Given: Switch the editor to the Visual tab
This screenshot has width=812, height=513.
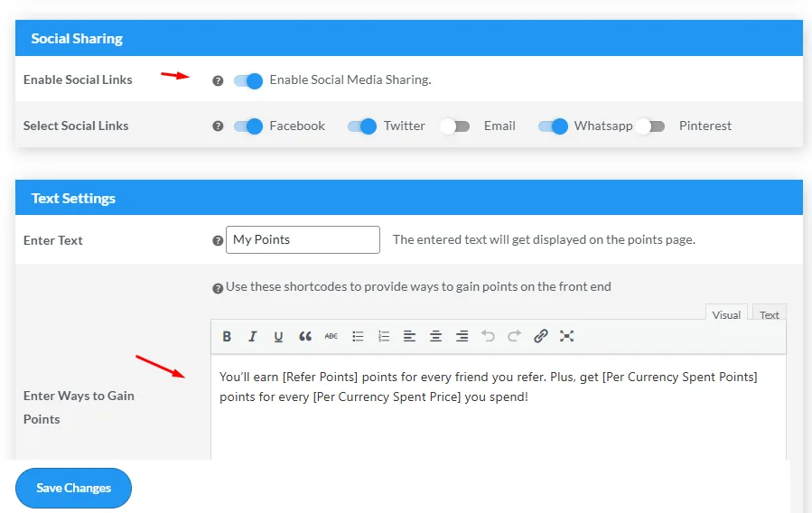Looking at the screenshot, I should pos(726,314).
